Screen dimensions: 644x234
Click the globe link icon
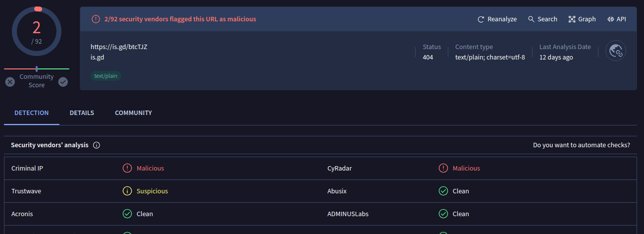point(616,51)
